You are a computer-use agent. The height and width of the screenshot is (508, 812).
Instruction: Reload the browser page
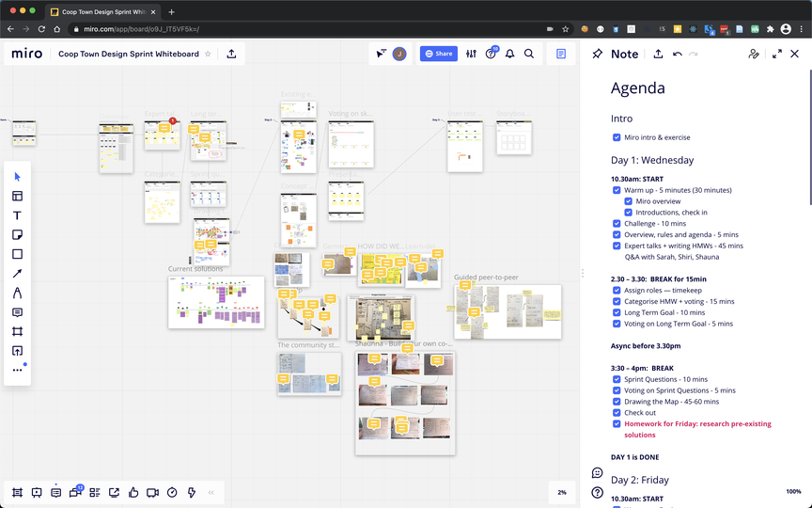[41, 29]
